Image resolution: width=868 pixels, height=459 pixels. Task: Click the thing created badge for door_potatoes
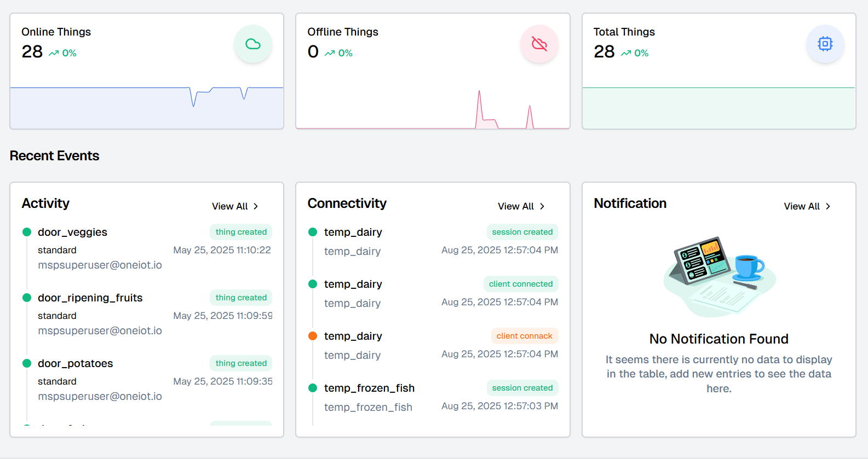pos(241,363)
